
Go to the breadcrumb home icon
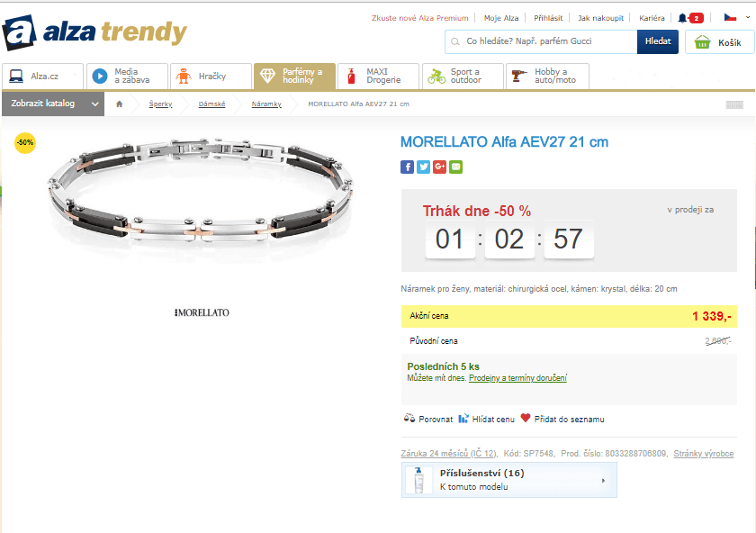click(x=119, y=104)
